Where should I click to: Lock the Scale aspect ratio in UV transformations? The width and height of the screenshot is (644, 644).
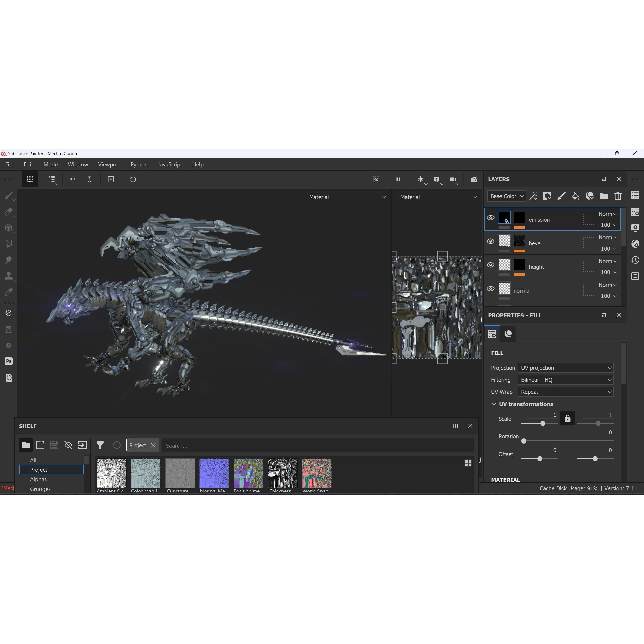pos(567,419)
